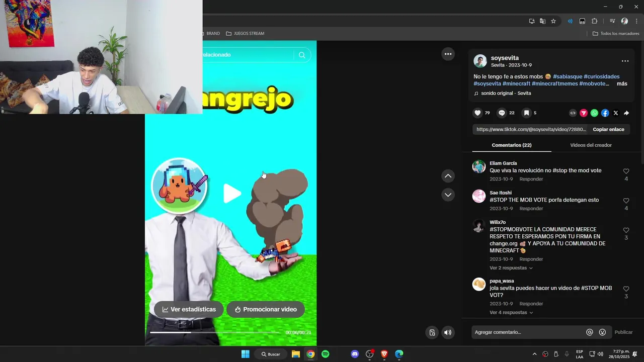Screen dimensions: 644x362
Task: Select the video URL text field
Action: [x=531, y=129]
